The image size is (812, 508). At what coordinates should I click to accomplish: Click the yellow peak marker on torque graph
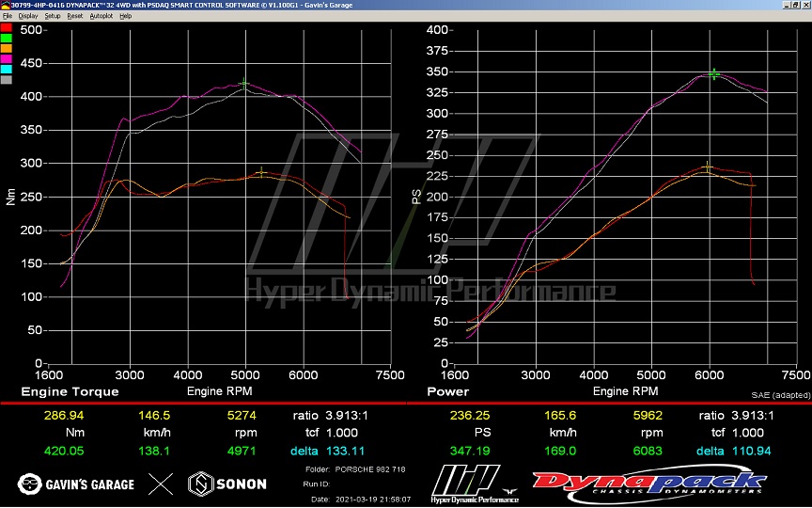pyautogui.click(x=261, y=172)
